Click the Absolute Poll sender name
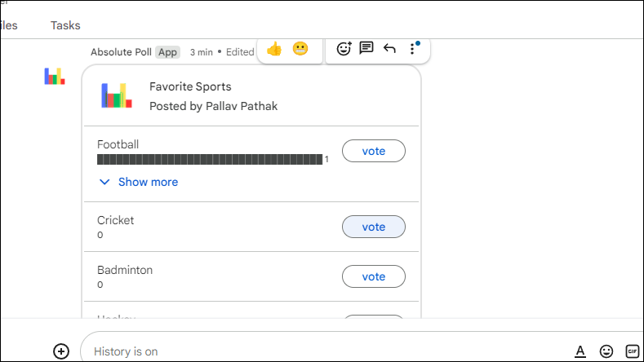This screenshot has width=644, height=362. click(x=121, y=51)
